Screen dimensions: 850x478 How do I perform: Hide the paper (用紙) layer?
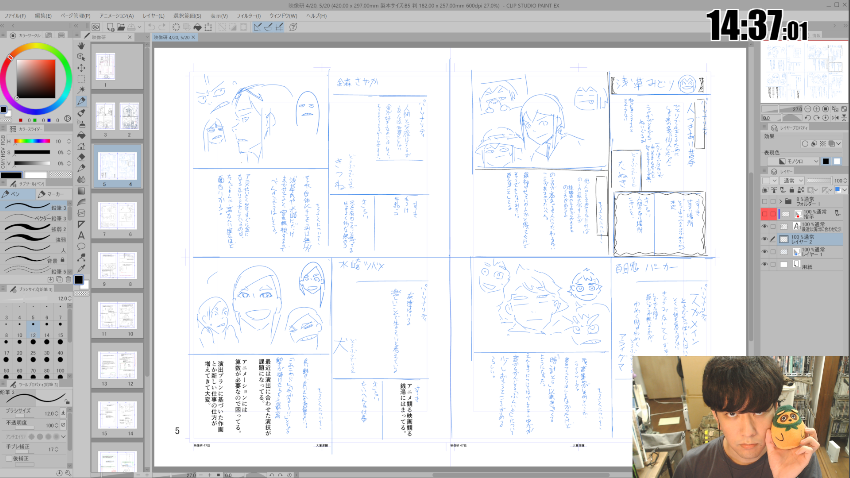[x=764, y=264]
